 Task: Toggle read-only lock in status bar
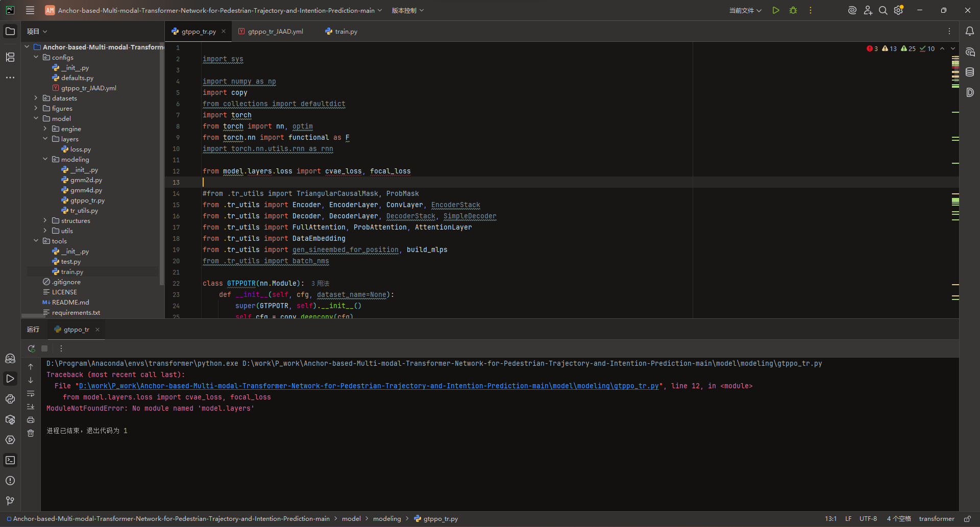point(967,519)
